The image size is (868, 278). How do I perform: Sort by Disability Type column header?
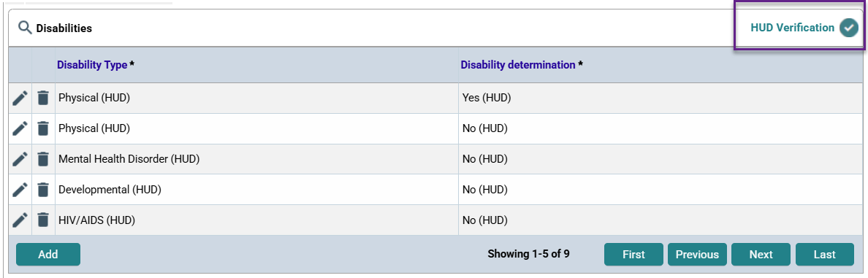pos(93,65)
